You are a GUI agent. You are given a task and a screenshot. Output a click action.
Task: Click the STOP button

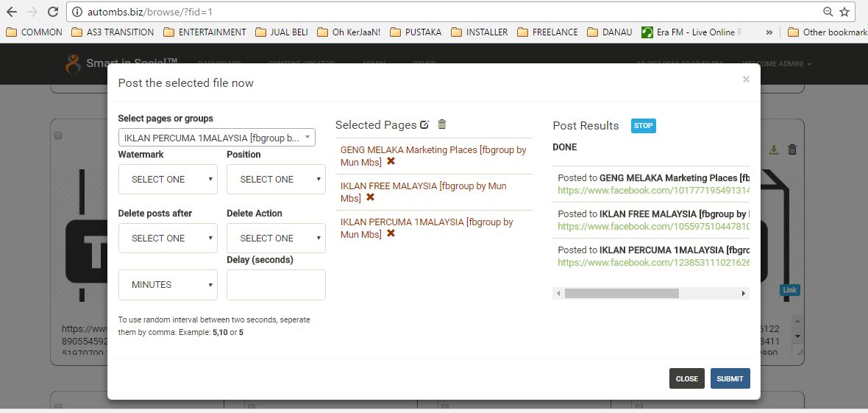[643, 126]
